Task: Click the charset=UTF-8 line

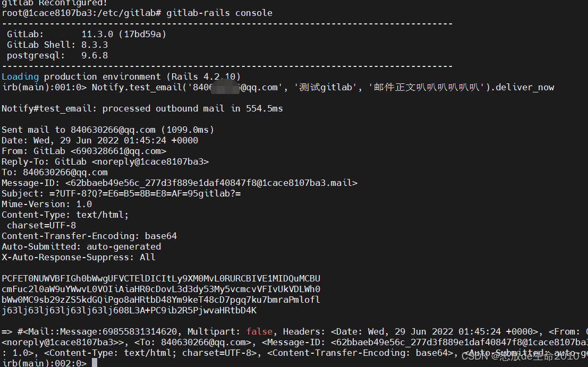Action: point(41,225)
